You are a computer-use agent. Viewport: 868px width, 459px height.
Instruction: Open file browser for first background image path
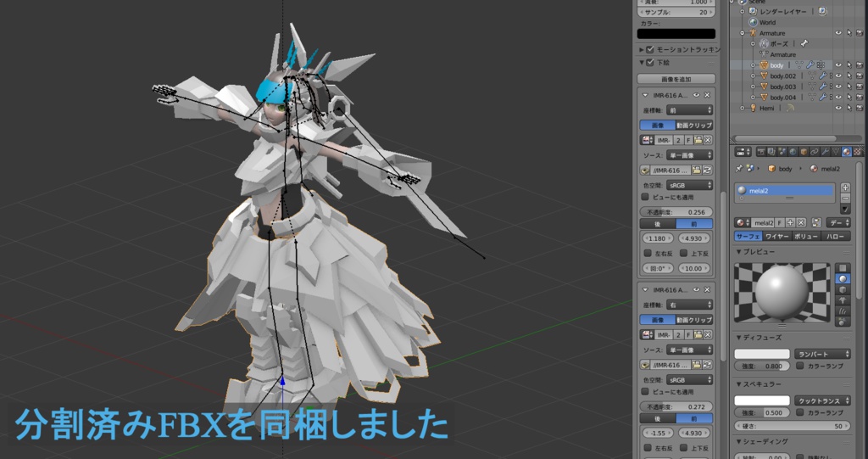697,171
